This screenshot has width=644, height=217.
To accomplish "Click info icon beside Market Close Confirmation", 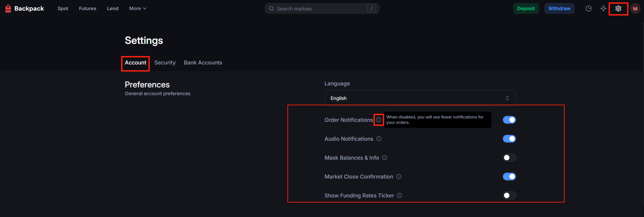I will point(399,177).
